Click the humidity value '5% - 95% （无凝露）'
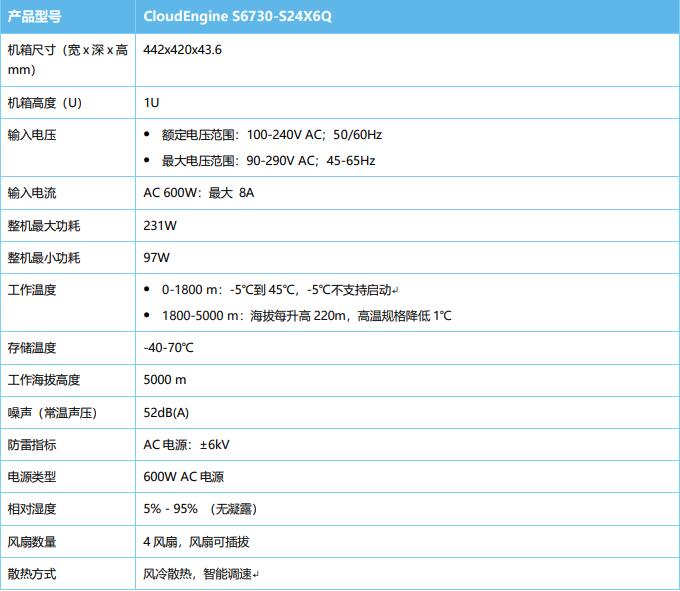This screenshot has height=591, width=680. pyautogui.click(x=201, y=509)
